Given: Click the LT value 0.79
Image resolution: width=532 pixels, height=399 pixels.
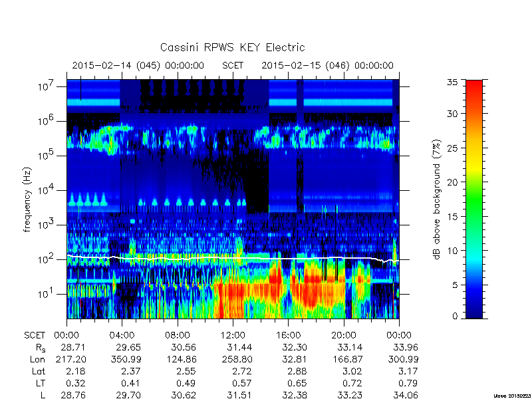Looking at the screenshot, I should [408, 383].
